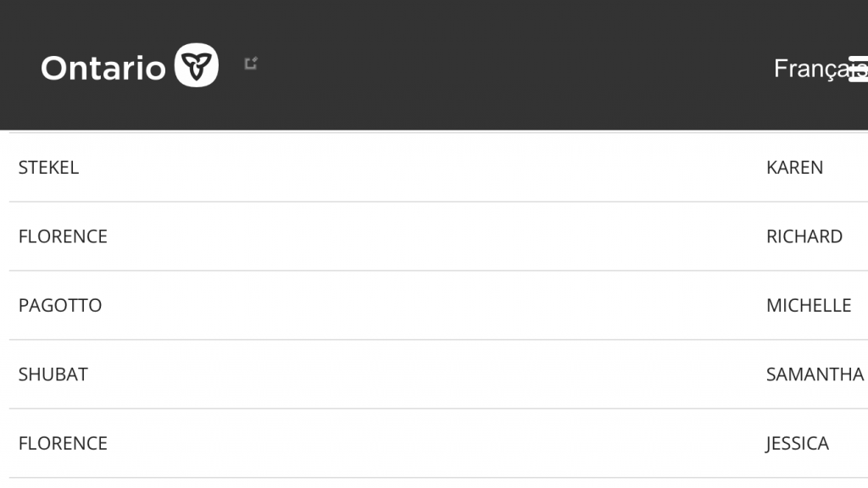
Task: Switch language to Français
Action: pyautogui.click(x=810, y=69)
